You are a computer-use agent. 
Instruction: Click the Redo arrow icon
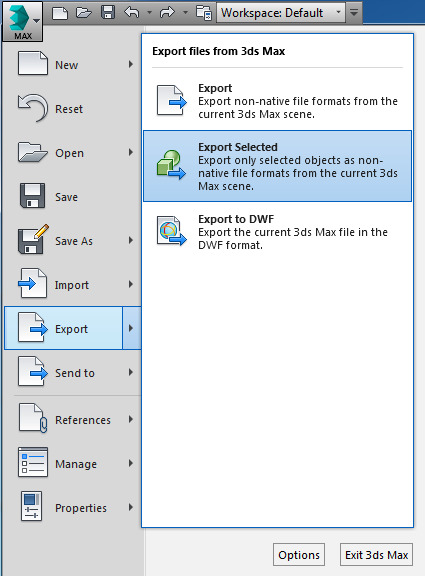pyautogui.click(x=168, y=12)
